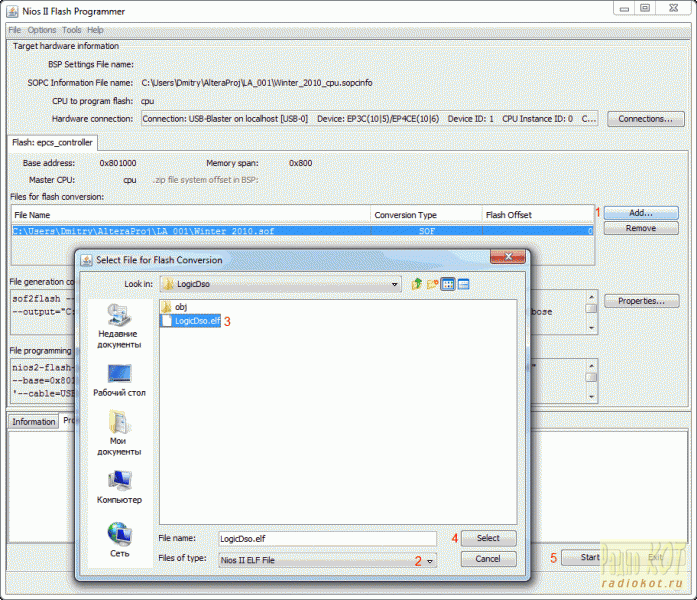697x600 pixels.
Task: Click Java icon in dialog title bar
Action: click(x=86, y=260)
